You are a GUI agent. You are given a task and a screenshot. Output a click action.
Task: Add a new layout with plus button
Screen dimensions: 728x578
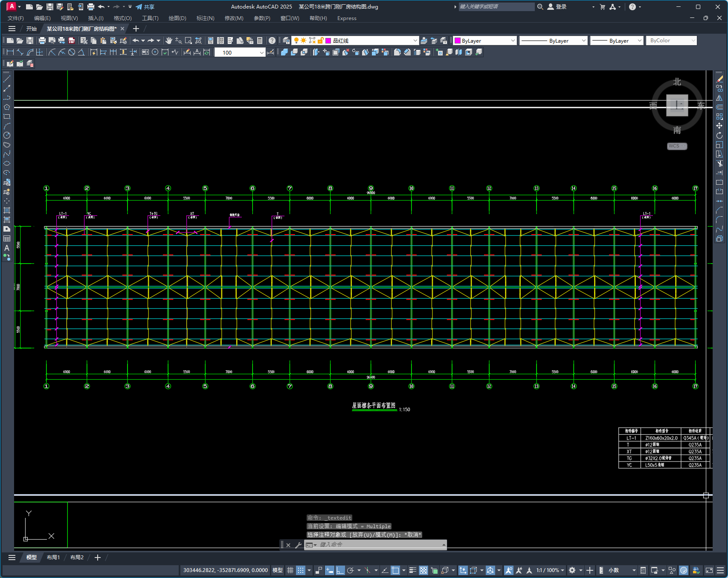coord(97,558)
